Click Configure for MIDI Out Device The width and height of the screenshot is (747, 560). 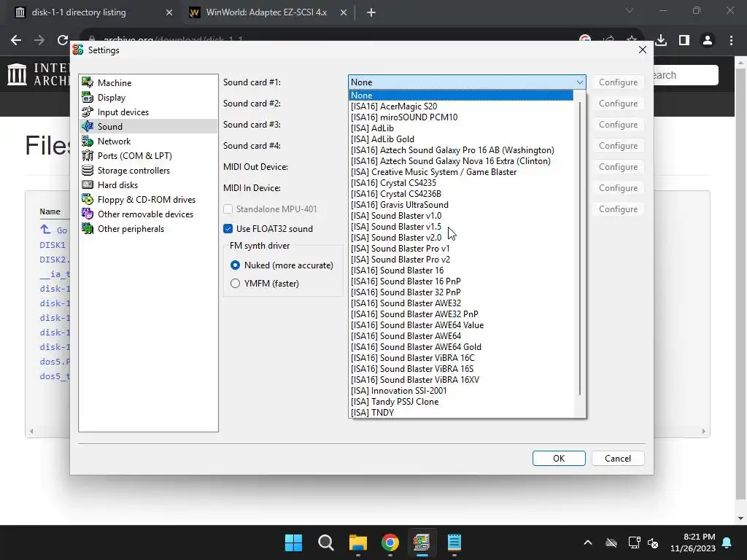coord(618,167)
